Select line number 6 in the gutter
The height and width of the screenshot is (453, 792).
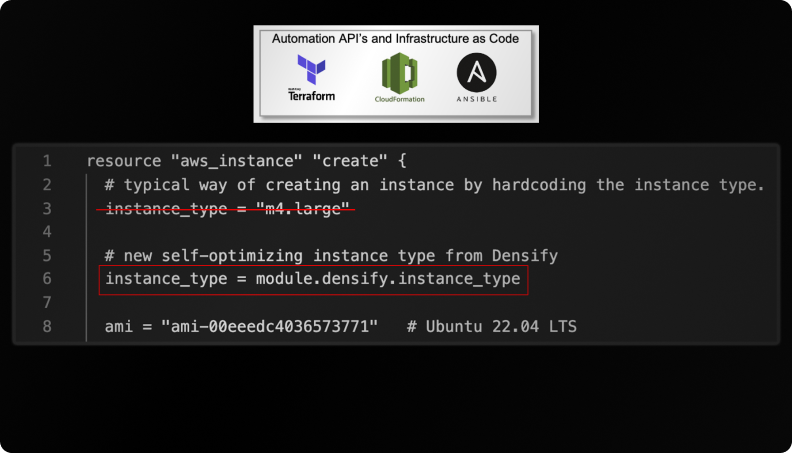47,279
